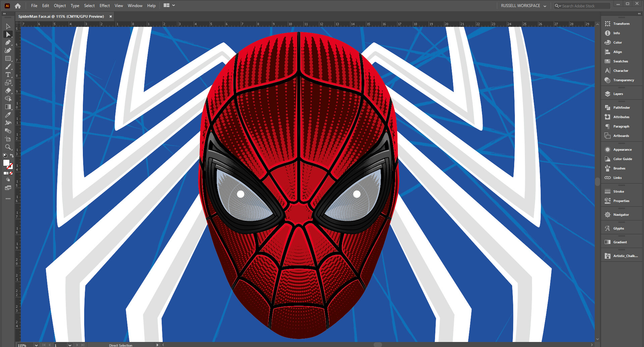Select the Type tool

pyautogui.click(x=8, y=75)
